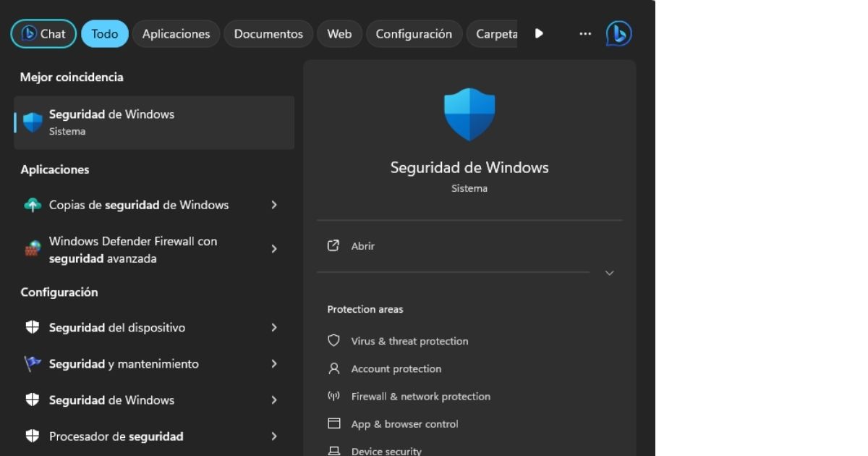Click the Bing icon at top right
This screenshot has height=456, width=868.
click(x=618, y=33)
